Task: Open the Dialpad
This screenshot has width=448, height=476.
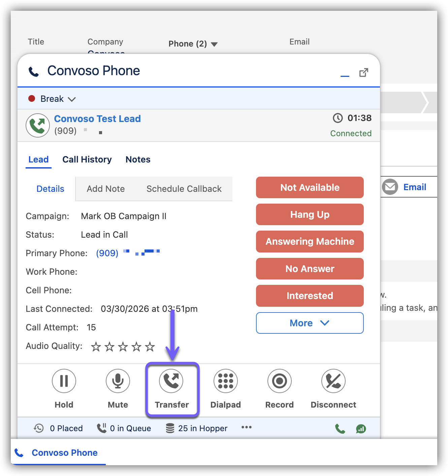Action: coord(226,381)
